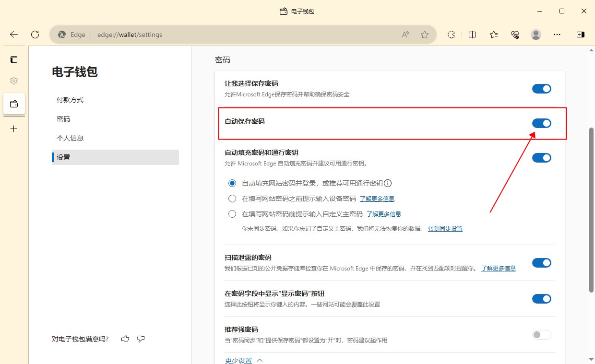
Task: Click the scrollbar up arrow
Action: (x=591, y=50)
